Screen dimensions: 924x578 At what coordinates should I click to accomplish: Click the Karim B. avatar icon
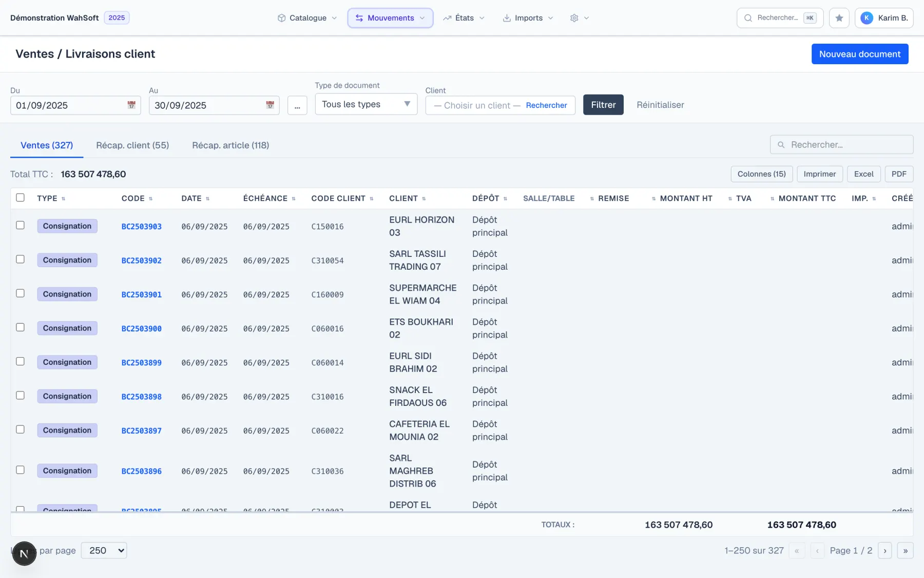(x=867, y=18)
